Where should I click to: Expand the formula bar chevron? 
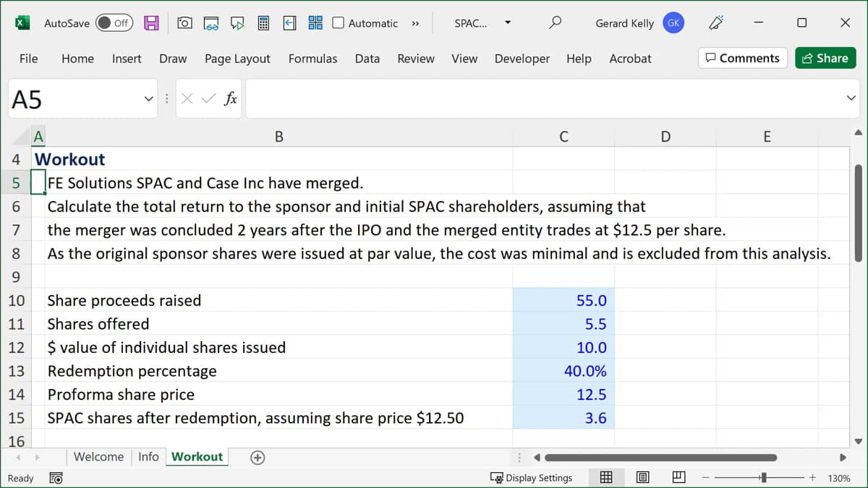[851, 98]
